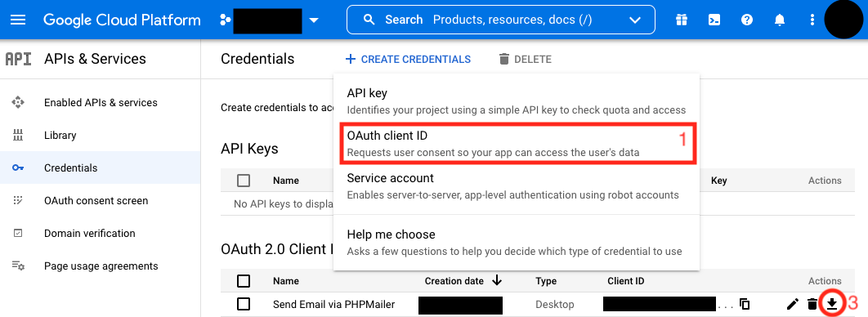The width and height of the screenshot is (868, 317).
Task: Select Help me choose option
Action: [x=516, y=243]
